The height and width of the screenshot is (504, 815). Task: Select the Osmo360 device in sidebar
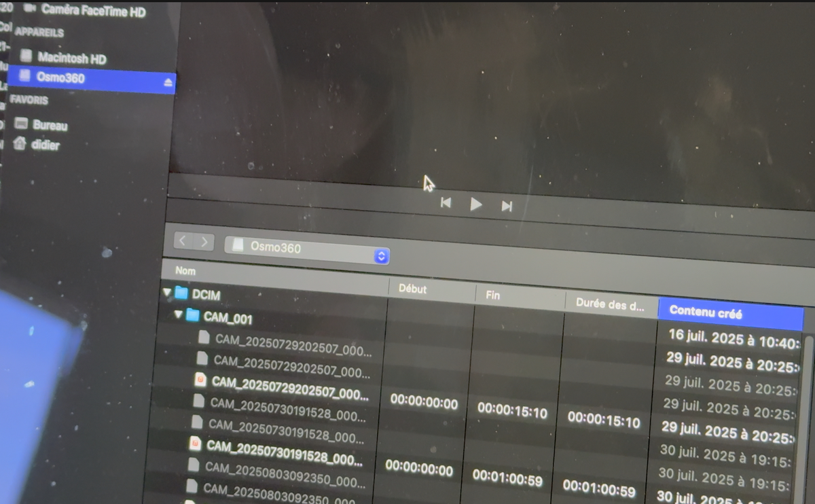click(x=60, y=77)
